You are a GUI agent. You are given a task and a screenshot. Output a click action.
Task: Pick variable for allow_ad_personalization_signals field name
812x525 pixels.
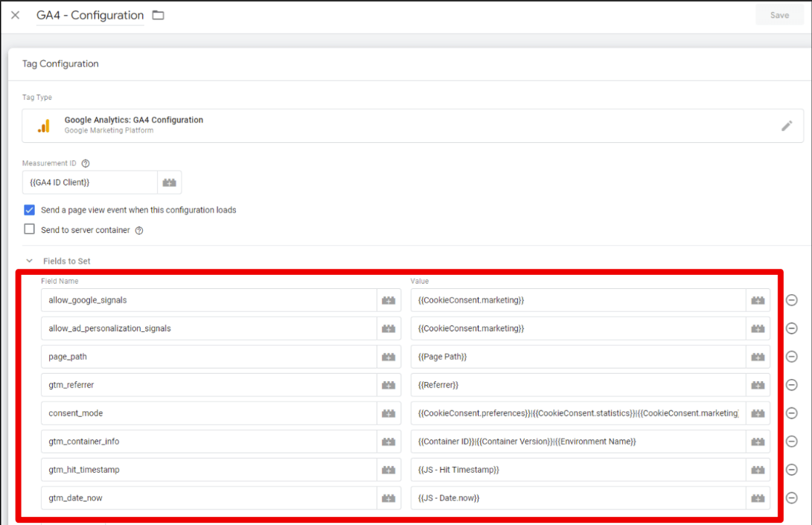(x=389, y=328)
